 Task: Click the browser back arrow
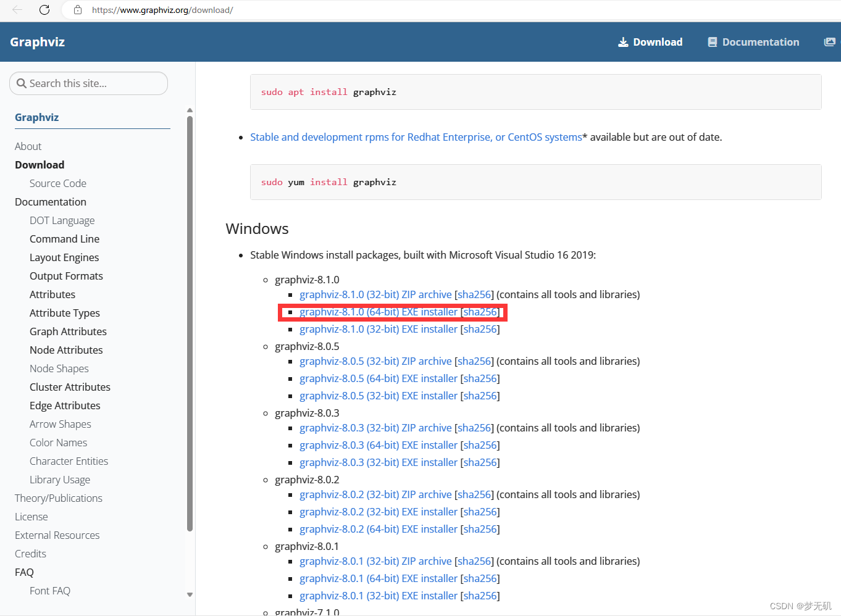pos(17,10)
